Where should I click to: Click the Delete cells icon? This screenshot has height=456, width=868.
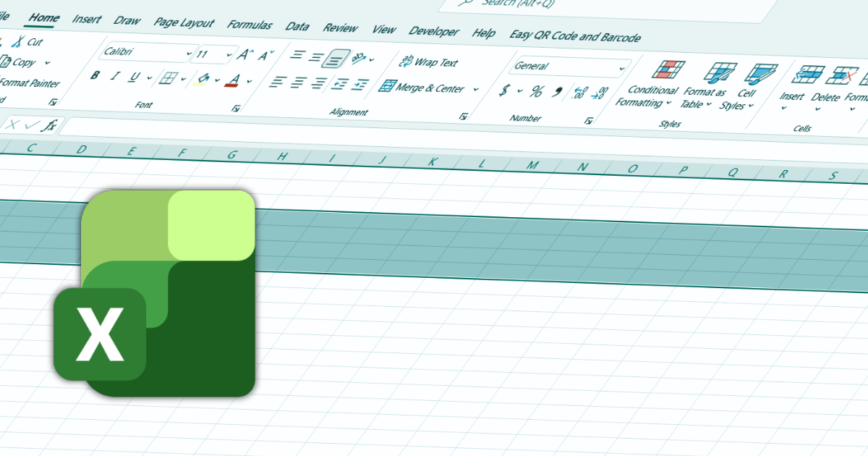tap(841, 76)
